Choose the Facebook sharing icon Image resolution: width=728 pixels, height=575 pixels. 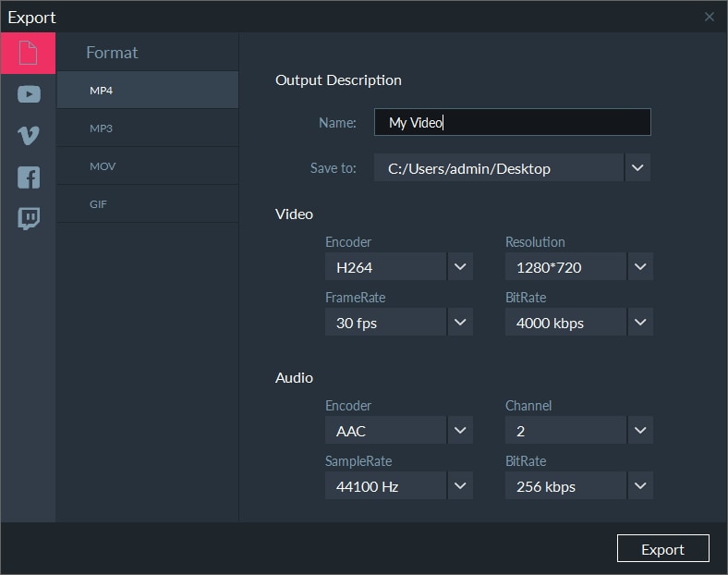click(x=29, y=177)
